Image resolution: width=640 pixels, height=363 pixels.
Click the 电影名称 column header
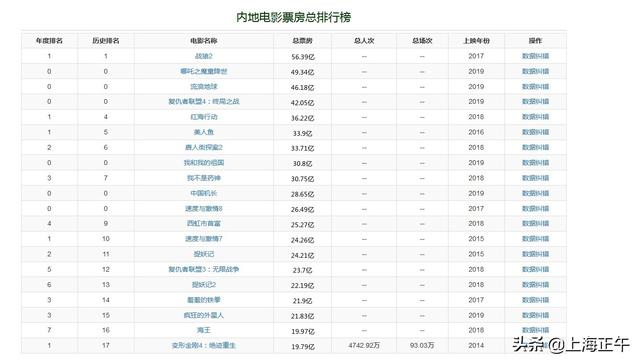204,41
